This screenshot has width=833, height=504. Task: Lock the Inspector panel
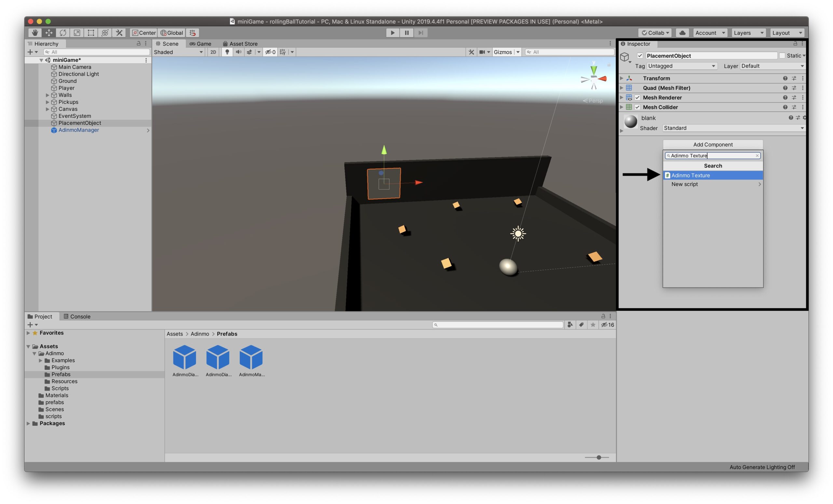[795, 44]
